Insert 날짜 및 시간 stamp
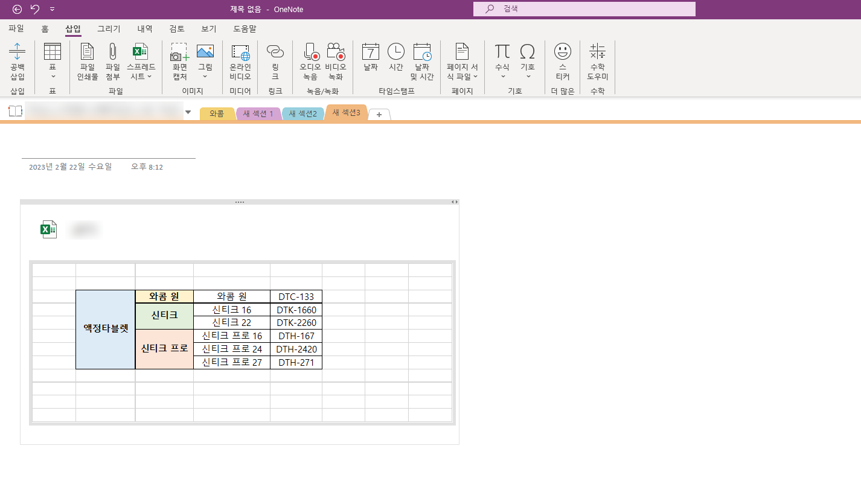Viewport: 861px width, 504px height. [x=422, y=62]
